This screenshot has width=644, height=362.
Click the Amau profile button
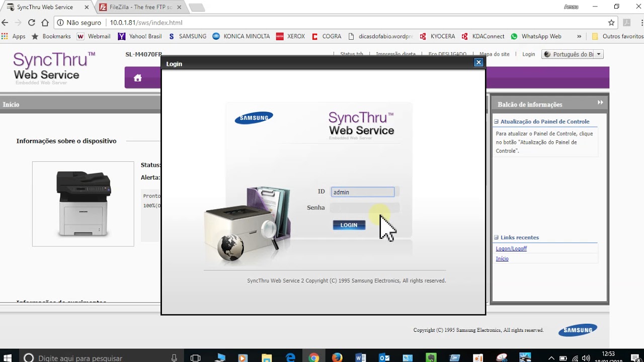point(571,7)
